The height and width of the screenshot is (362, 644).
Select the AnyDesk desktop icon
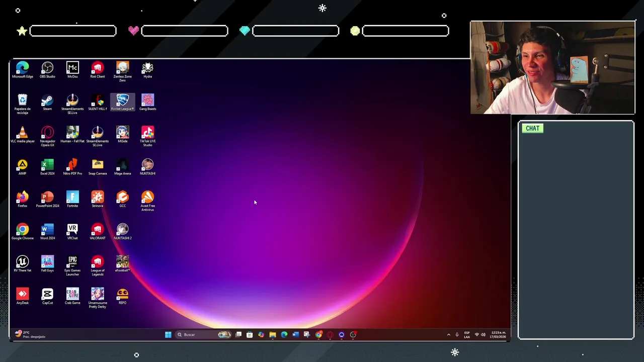tap(22, 296)
